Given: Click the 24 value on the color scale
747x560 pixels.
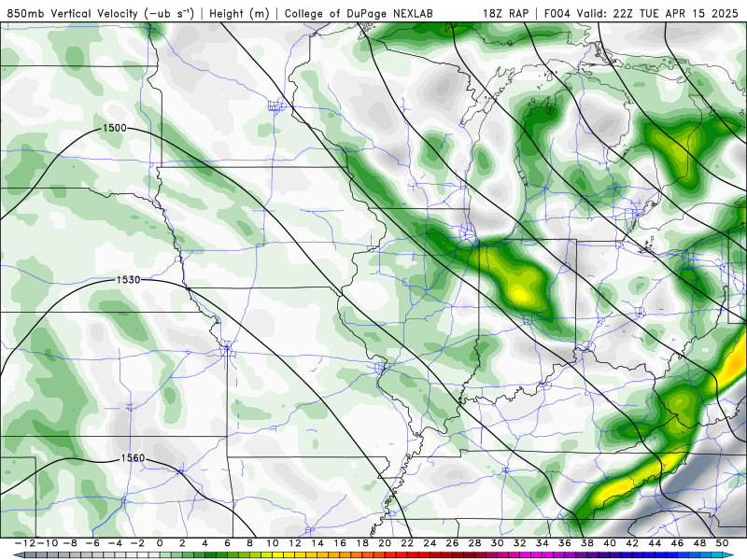Looking at the screenshot, I should pos(430,543).
